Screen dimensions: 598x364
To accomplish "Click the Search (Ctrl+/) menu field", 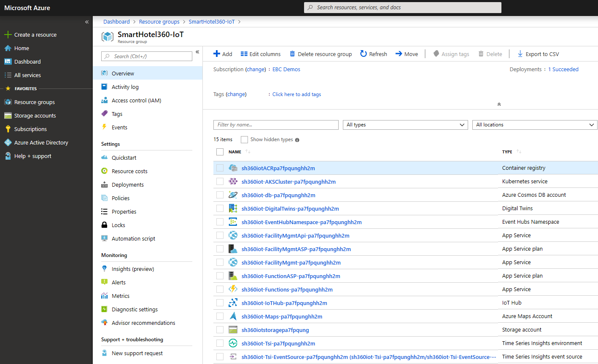I will tap(147, 56).
